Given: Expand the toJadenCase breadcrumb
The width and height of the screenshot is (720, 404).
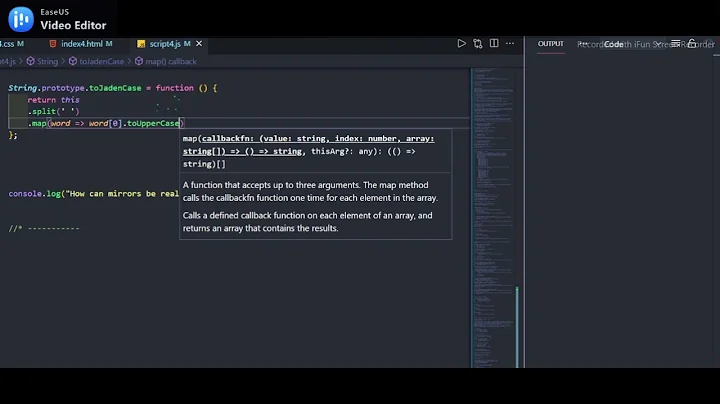Looking at the screenshot, I should pos(96,61).
